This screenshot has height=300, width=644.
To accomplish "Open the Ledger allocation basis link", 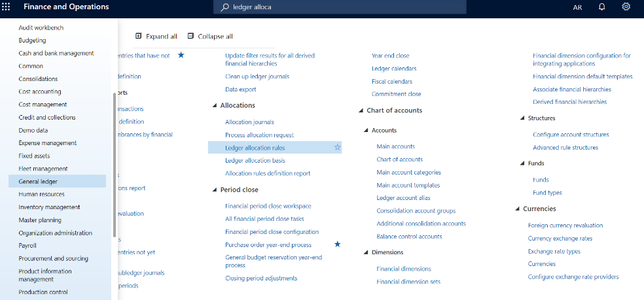I will click(x=255, y=161).
